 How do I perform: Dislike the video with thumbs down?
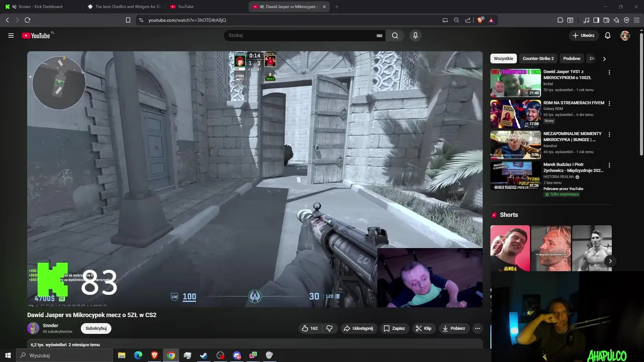pos(330,328)
